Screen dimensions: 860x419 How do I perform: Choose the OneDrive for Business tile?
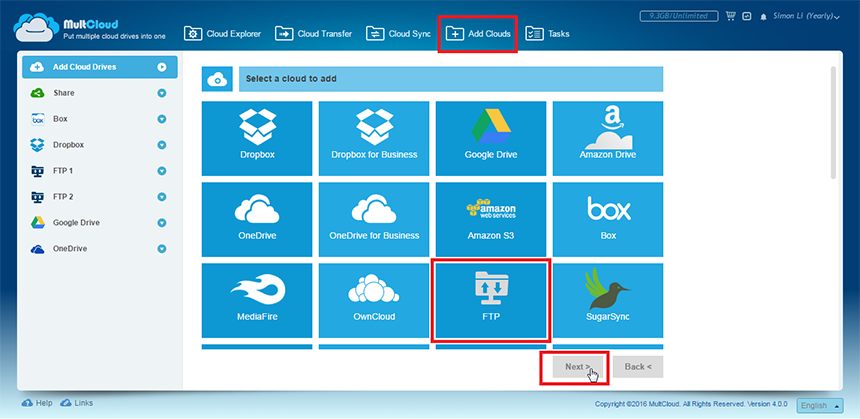tap(374, 219)
